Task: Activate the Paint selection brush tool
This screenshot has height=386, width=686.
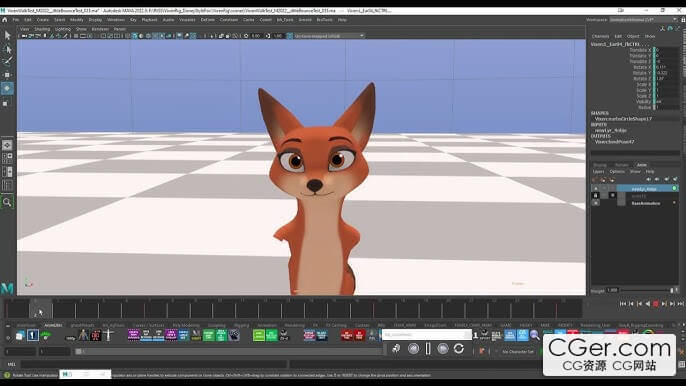Action: tap(7, 62)
